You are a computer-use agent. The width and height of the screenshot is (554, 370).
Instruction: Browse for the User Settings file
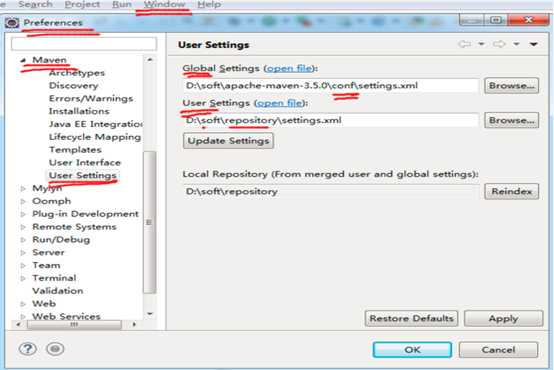[512, 120]
